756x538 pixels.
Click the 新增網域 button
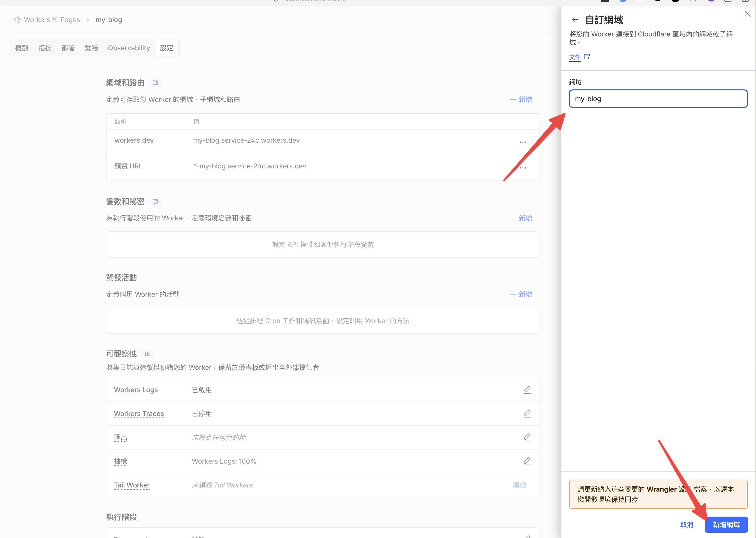click(x=726, y=524)
